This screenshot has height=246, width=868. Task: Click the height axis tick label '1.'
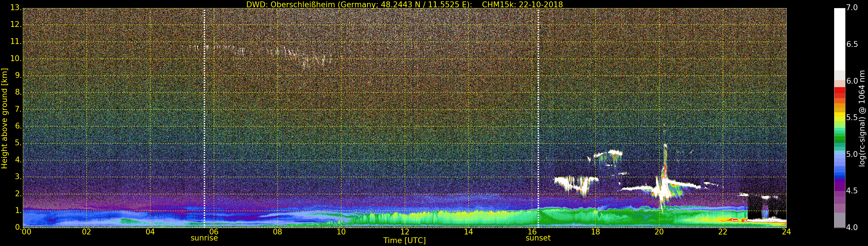point(18,211)
